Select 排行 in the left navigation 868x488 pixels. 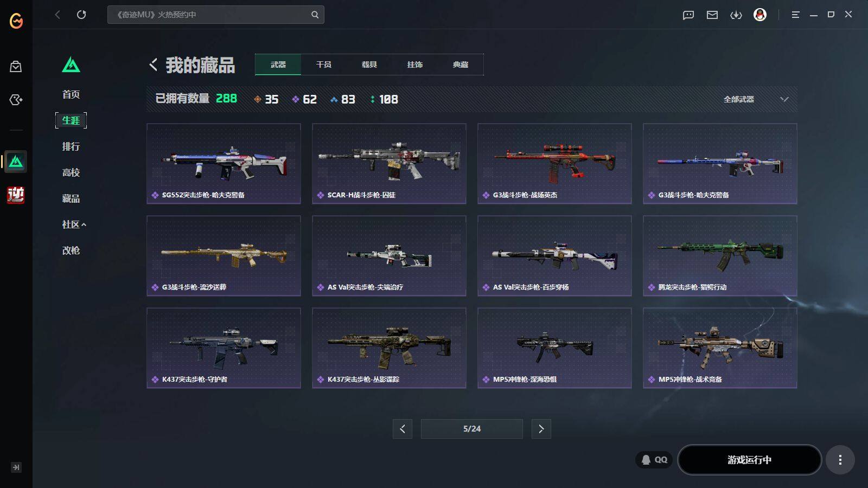(71, 146)
